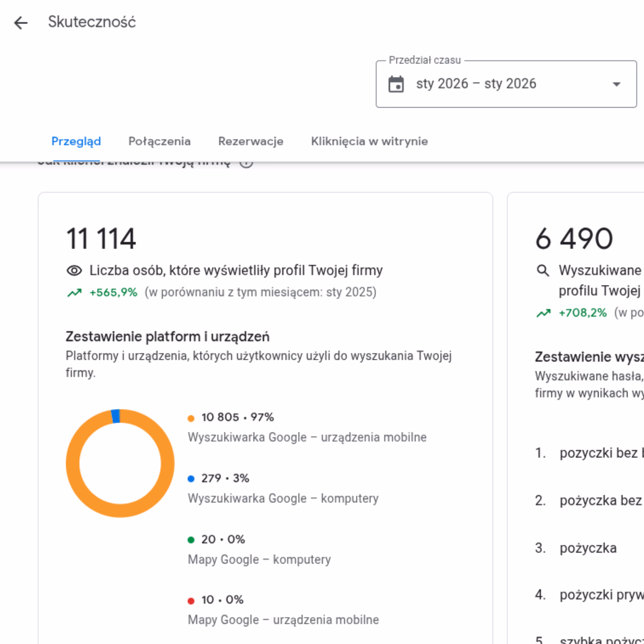Click the dropdown arrow in date range field
This screenshot has height=644, width=644.
click(617, 84)
